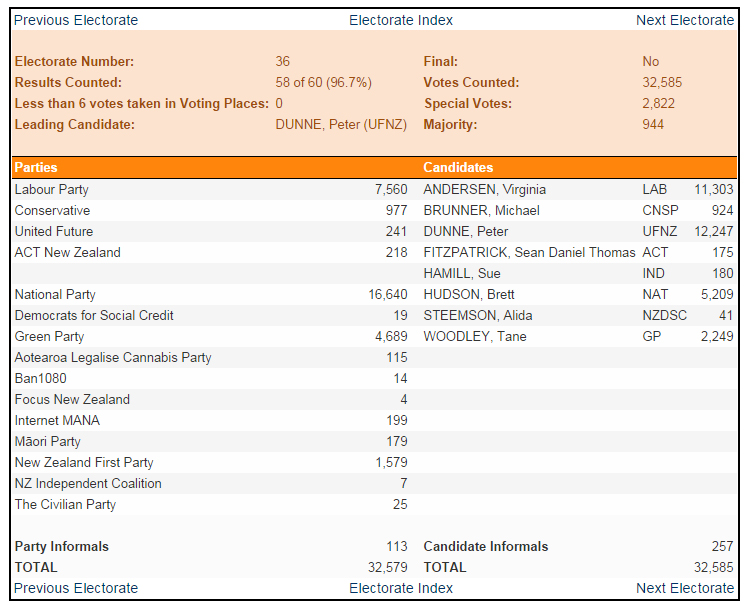The image size is (748, 610).
Task: Select the Aotearoa Legalise Cannabis Party row
Action: tap(113, 357)
